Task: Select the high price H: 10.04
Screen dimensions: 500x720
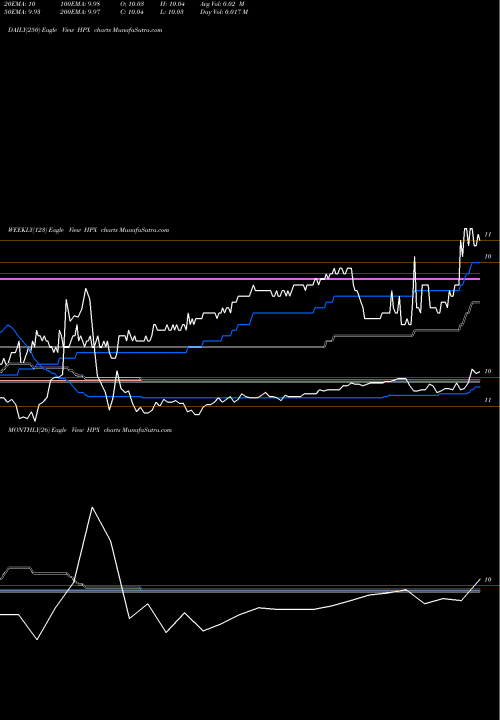Action: point(172,4)
